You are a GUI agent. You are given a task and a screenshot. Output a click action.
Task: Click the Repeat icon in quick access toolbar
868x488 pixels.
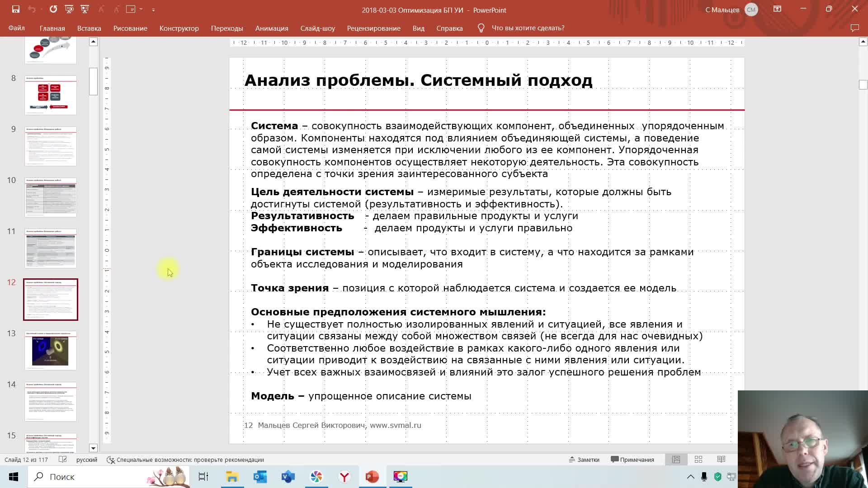53,9
